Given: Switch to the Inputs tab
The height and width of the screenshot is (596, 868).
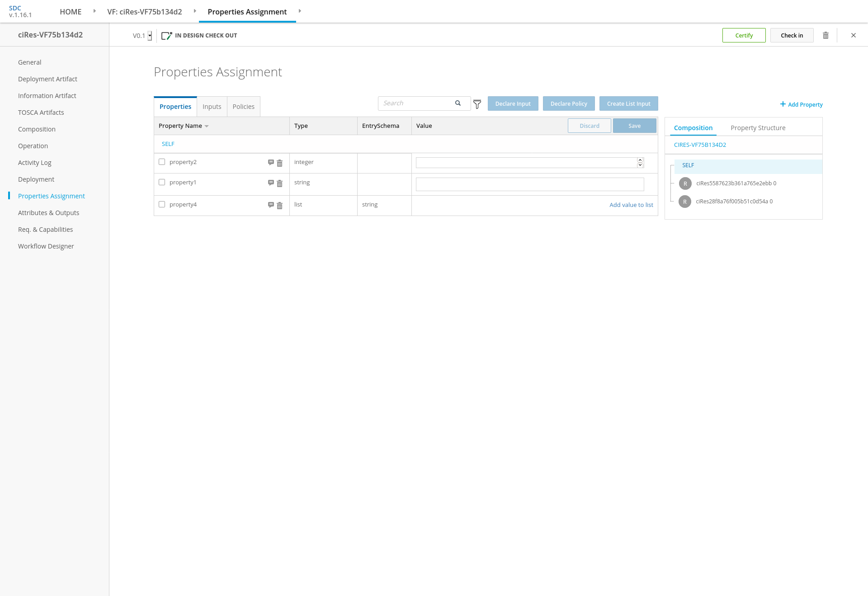Looking at the screenshot, I should click(212, 107).
